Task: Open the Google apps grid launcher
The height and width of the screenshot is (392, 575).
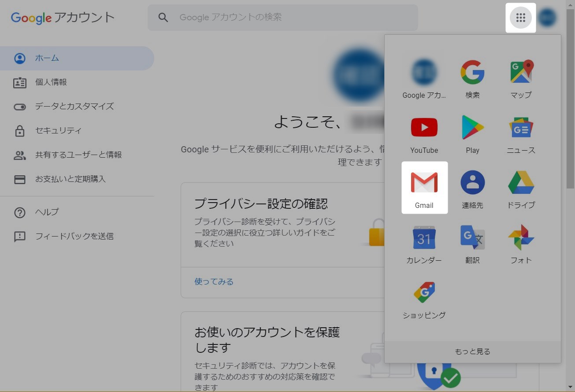Action: tap(520, 18)
